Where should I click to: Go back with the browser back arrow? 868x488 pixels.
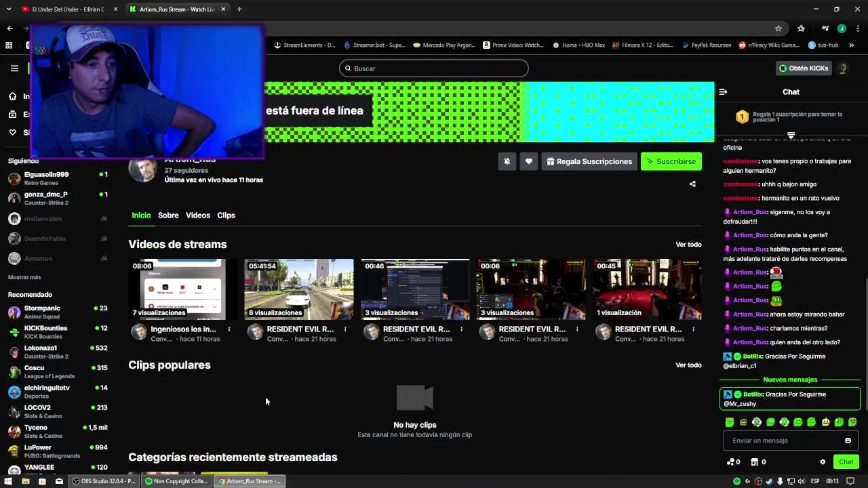(x=9, y=28)
